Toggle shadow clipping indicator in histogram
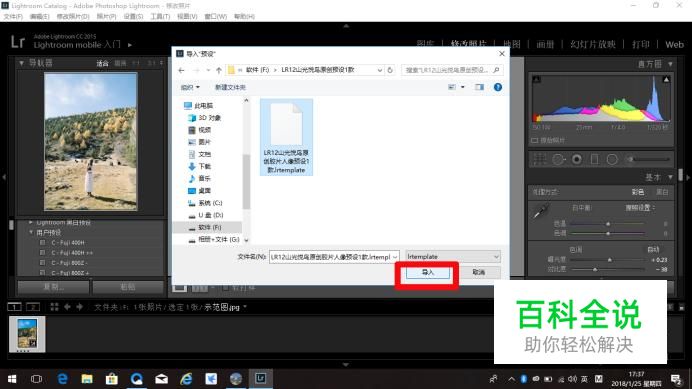This screenshot has height=389, width=692. tap(536, 79)
